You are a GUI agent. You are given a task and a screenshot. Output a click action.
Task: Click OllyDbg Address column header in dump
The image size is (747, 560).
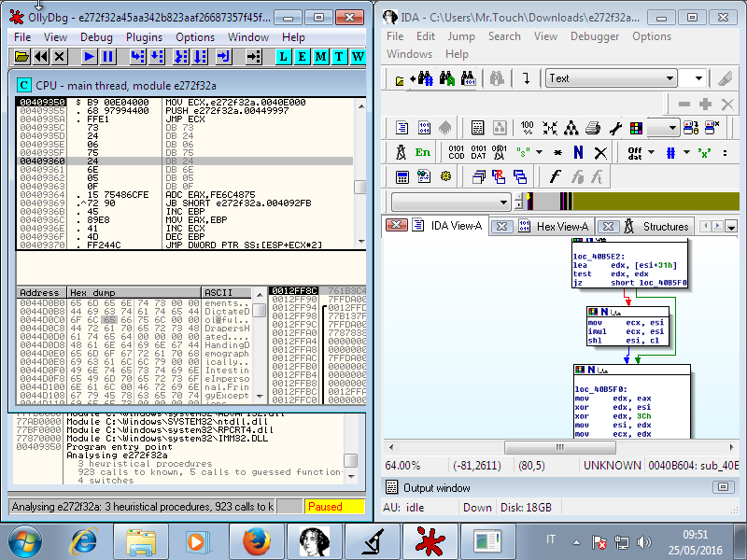pos(41,292)
